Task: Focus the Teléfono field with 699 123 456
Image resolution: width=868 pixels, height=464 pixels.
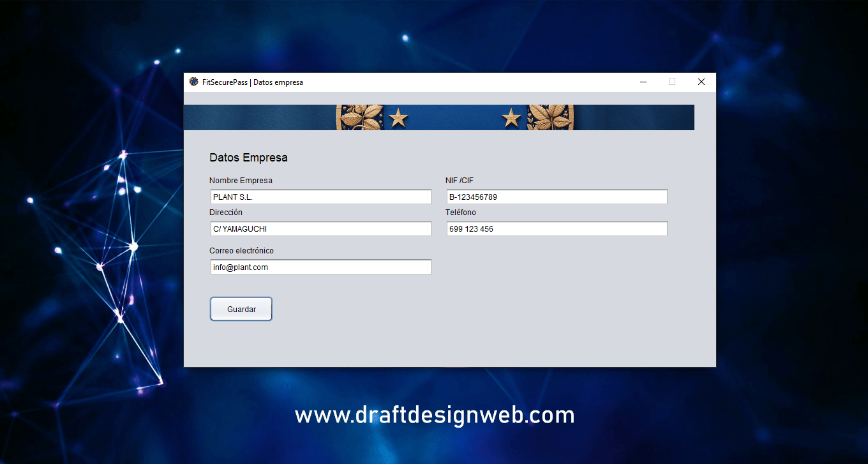Action: [557, 228]
